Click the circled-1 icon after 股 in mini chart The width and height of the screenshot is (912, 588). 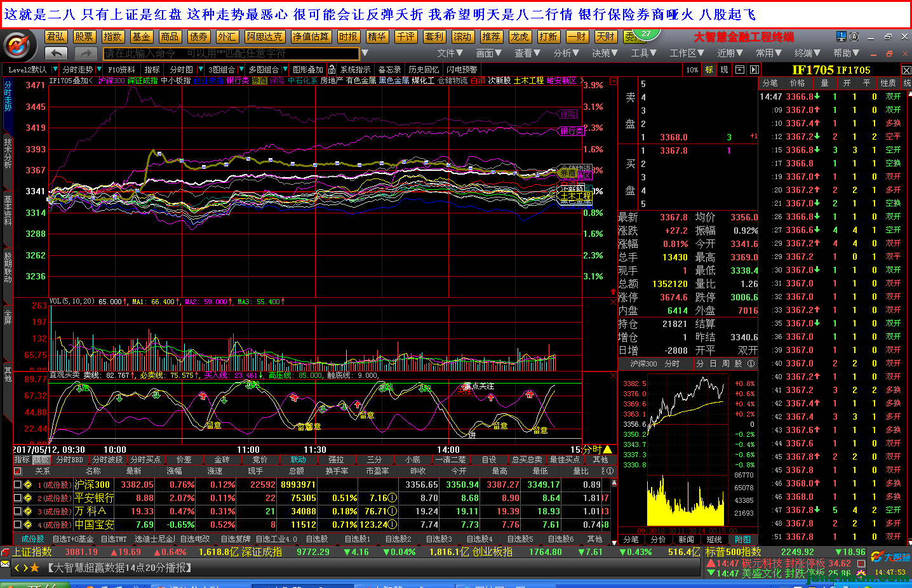click(751, 364)
